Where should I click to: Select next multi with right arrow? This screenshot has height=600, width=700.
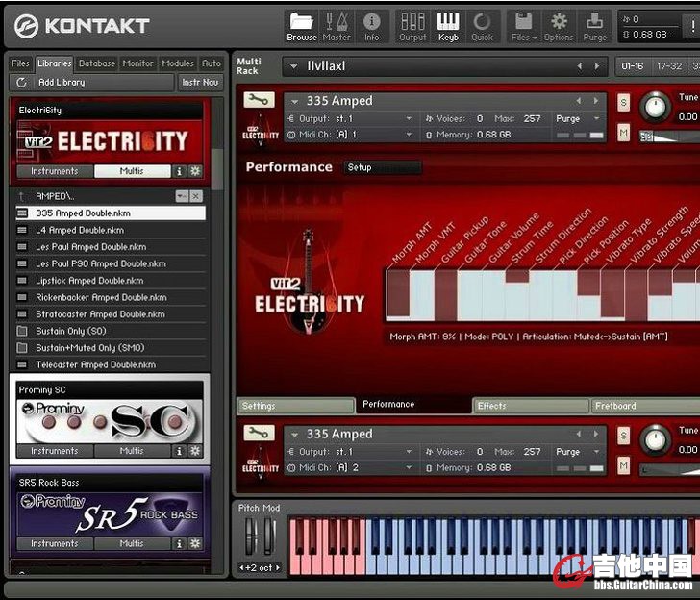click(x=597, y=66)
